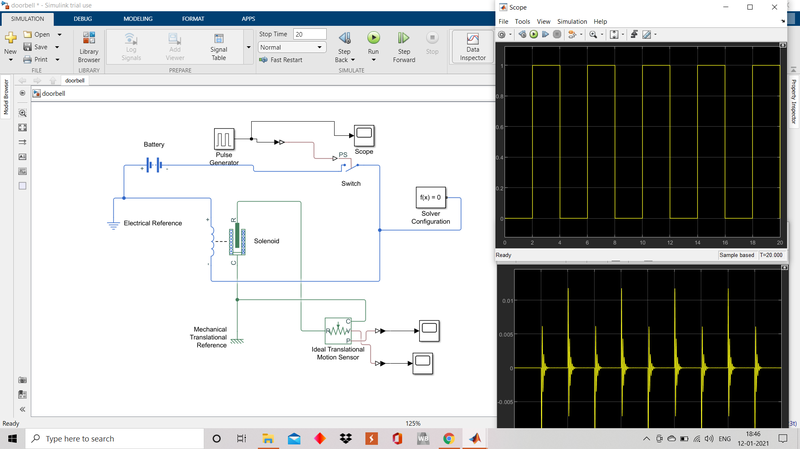Switch to the APPS ribbon tab
Viewport: 800px width, 449px height.
(x=248, y=19)
